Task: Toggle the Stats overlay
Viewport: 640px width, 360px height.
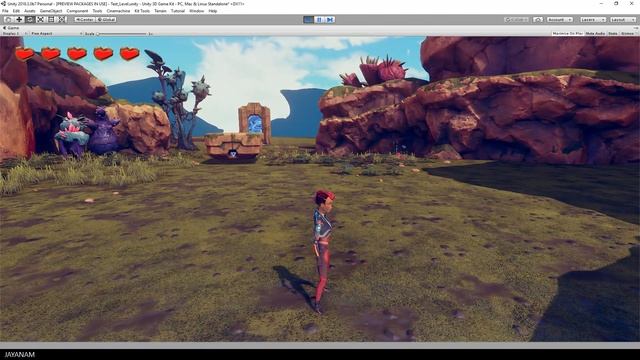Action: tap(613, 33)
